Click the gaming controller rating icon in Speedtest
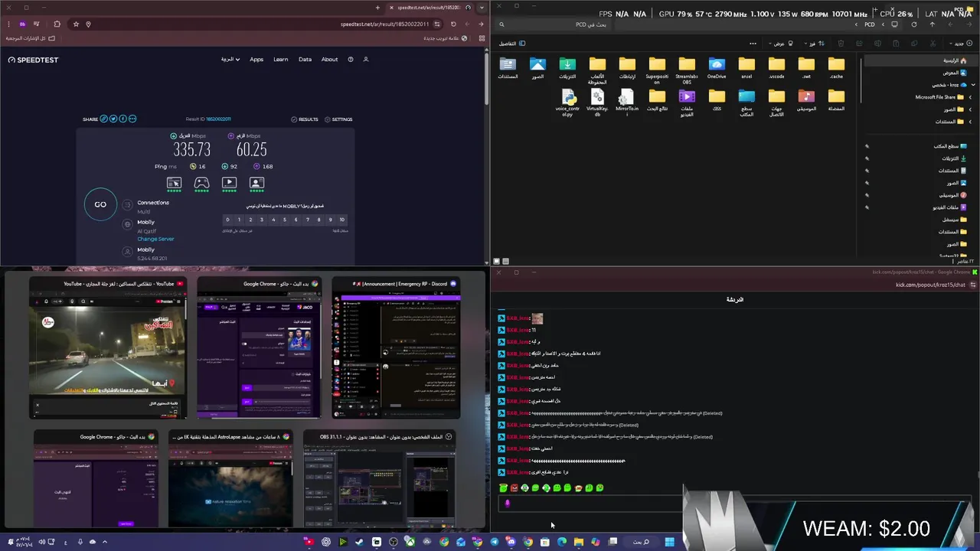This screenshot has height=551, width=980. (x=201, y=183)
